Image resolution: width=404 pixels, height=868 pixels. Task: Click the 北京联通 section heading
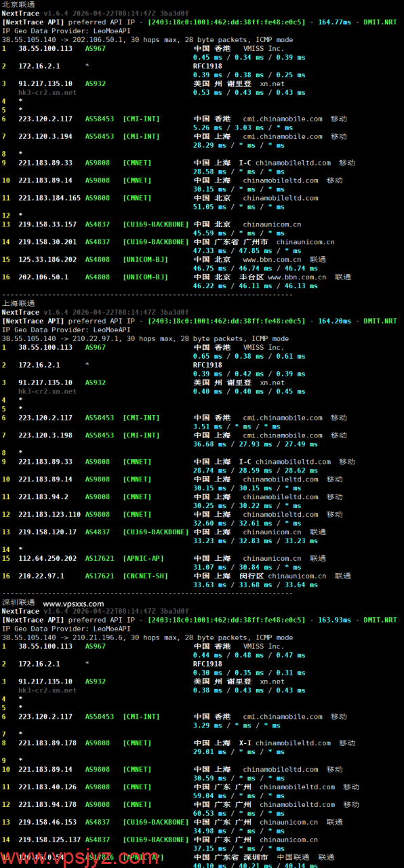(19, 4)
